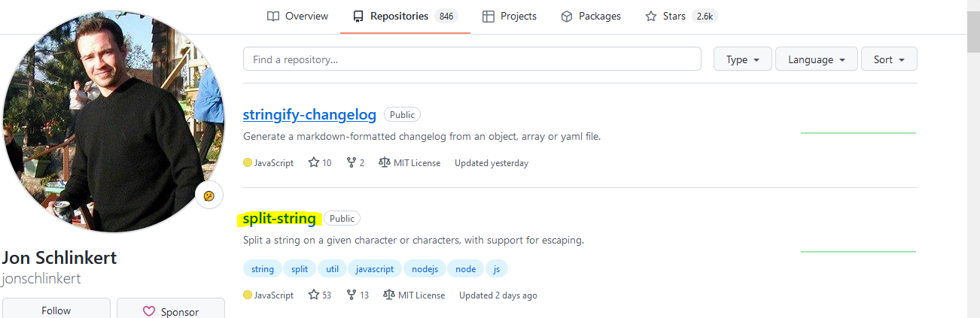The height and width of the screenshot is (318, 980).
Task: Click the stringify-changelog activity sparkline
Action: point(858,132)
